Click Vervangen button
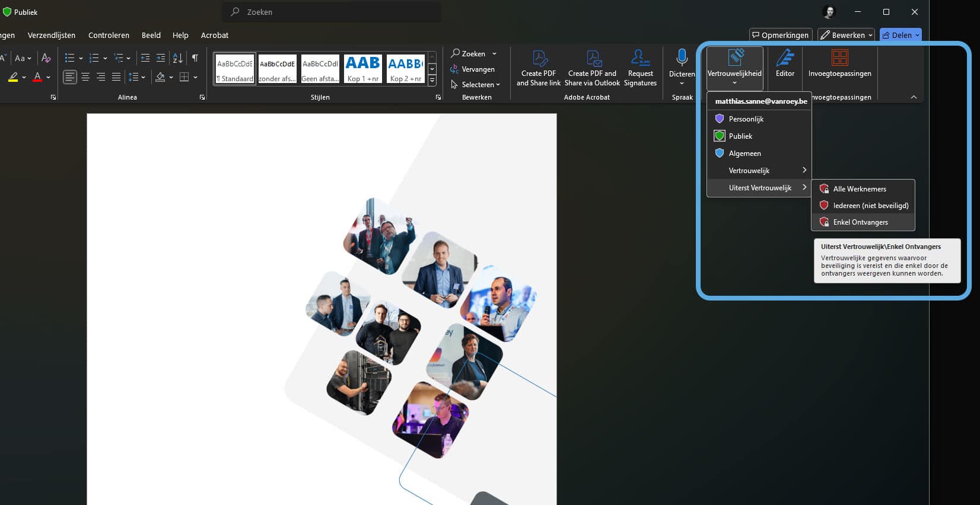Screen dimensions: 980x505 (x=472, y=69)
